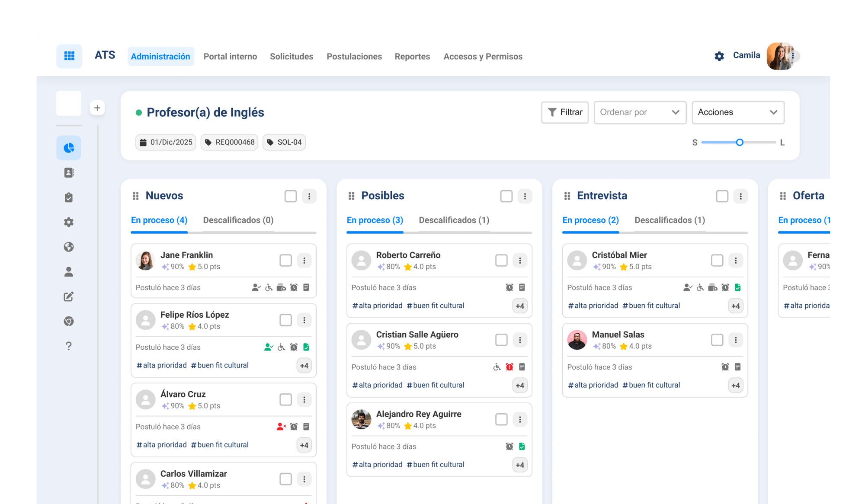Open Roberto Carreño card options menu

pos(520,261)
